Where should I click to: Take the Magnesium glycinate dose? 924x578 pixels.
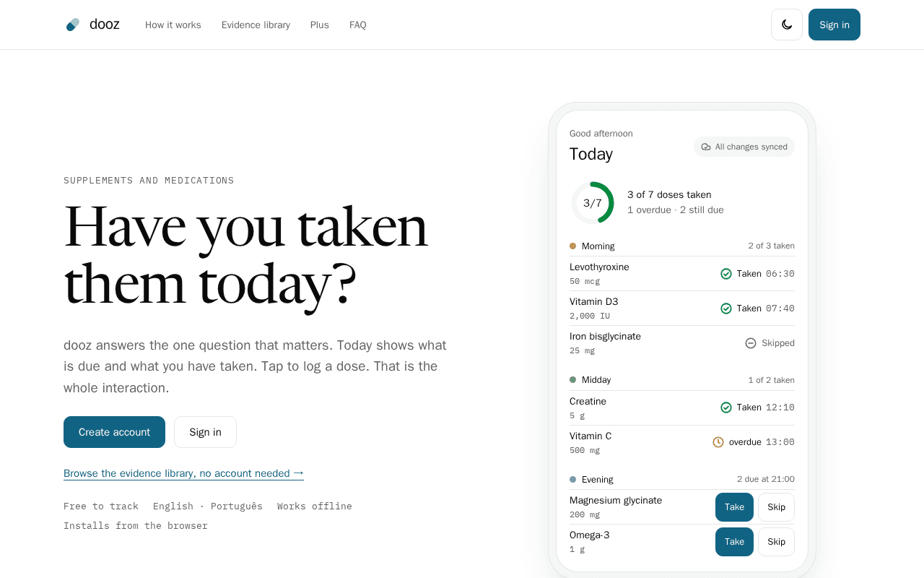point(734,507)
